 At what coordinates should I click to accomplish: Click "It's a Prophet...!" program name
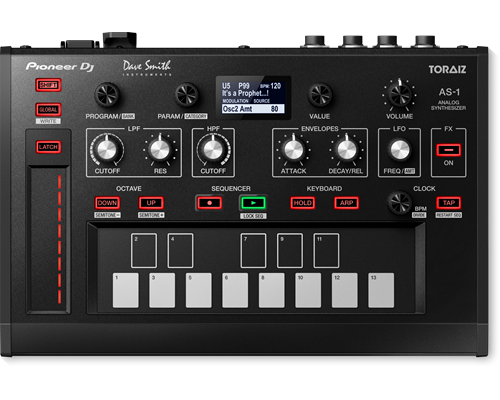pyautogui.click(x=245, y=93)
